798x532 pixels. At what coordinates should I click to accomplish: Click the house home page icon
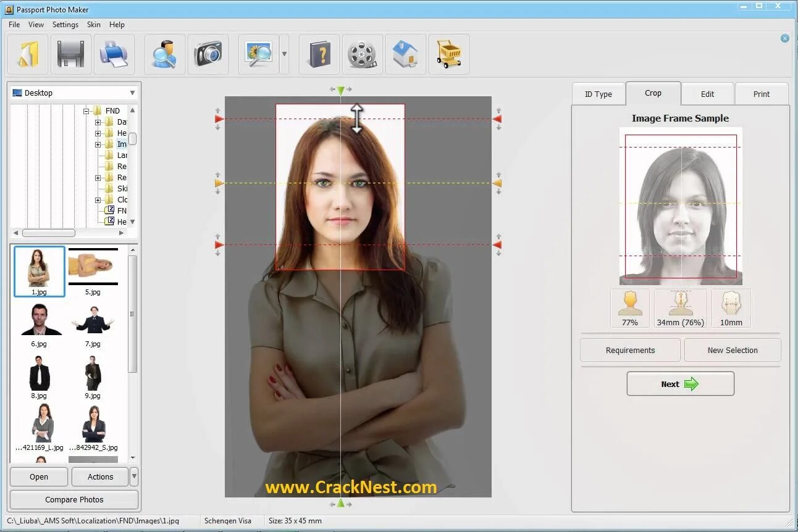coord(406,54)
